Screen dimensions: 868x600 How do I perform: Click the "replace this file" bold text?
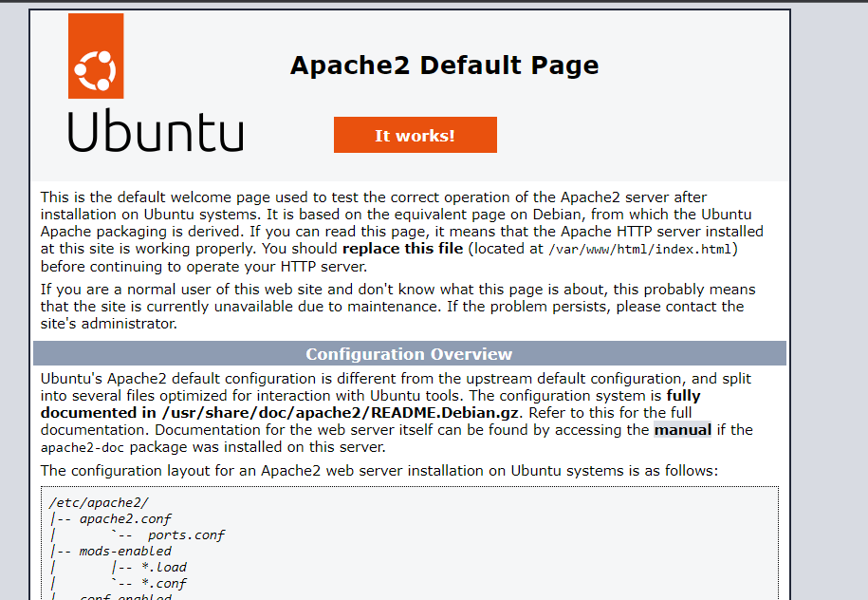point(402,249)
